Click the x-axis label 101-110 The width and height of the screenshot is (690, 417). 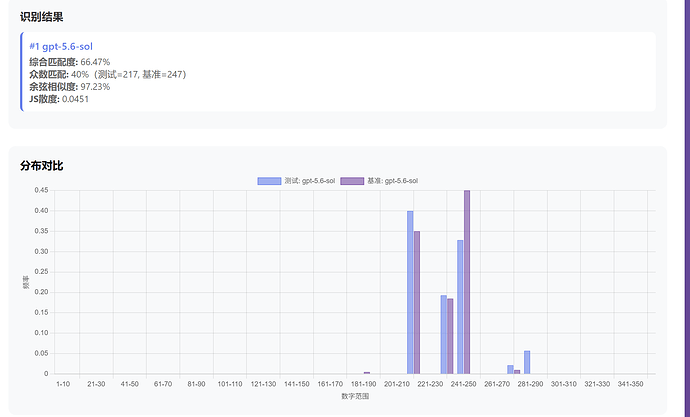click(230, 384)
